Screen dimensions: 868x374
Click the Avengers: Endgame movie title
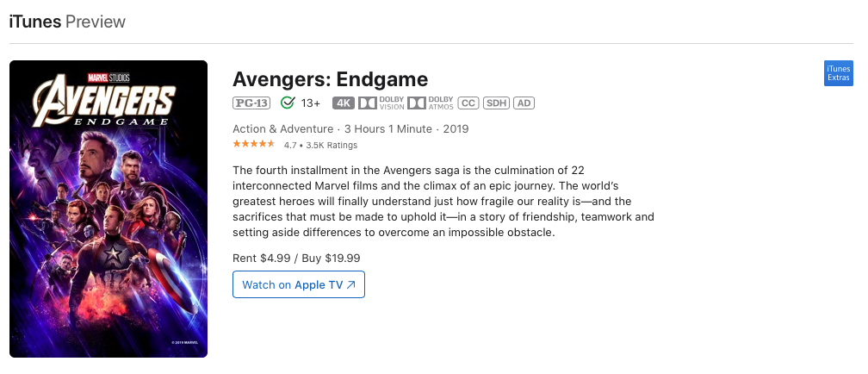330,79
